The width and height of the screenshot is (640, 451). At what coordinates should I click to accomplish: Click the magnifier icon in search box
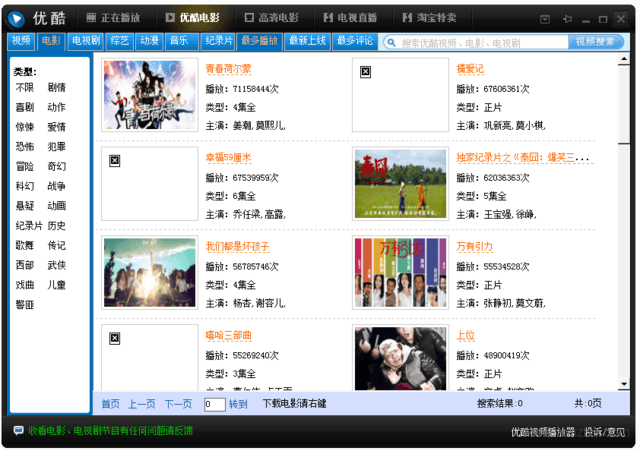[x=390, y=42]
